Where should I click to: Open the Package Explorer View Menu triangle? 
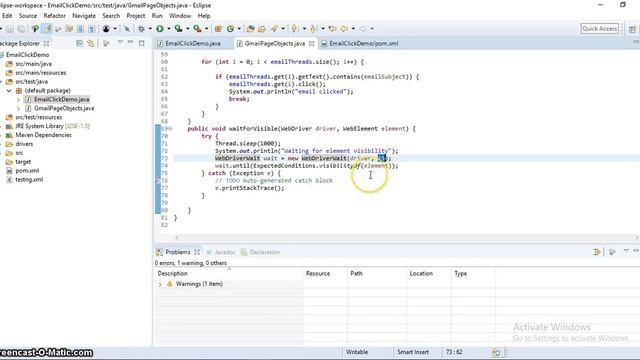point(120,42)
